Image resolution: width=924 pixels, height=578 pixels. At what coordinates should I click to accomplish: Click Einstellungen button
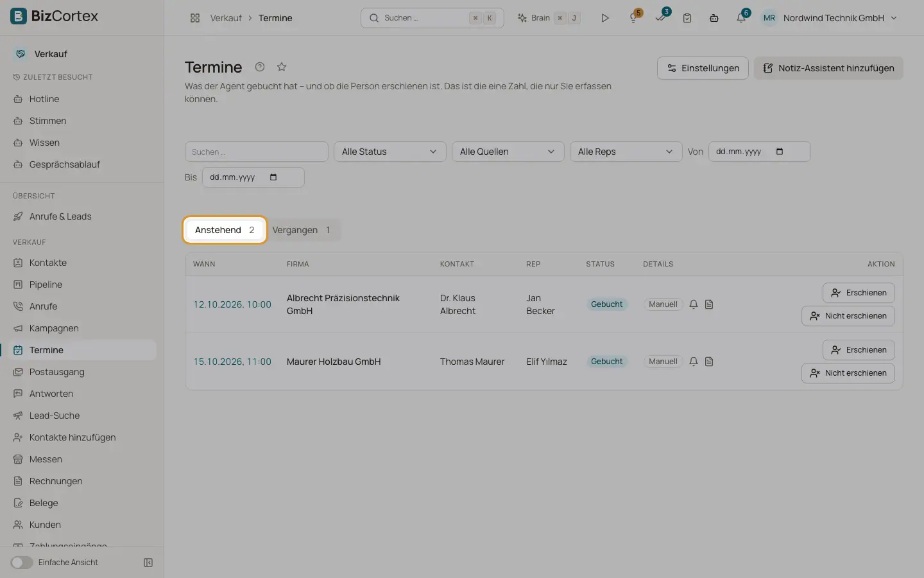703,68
